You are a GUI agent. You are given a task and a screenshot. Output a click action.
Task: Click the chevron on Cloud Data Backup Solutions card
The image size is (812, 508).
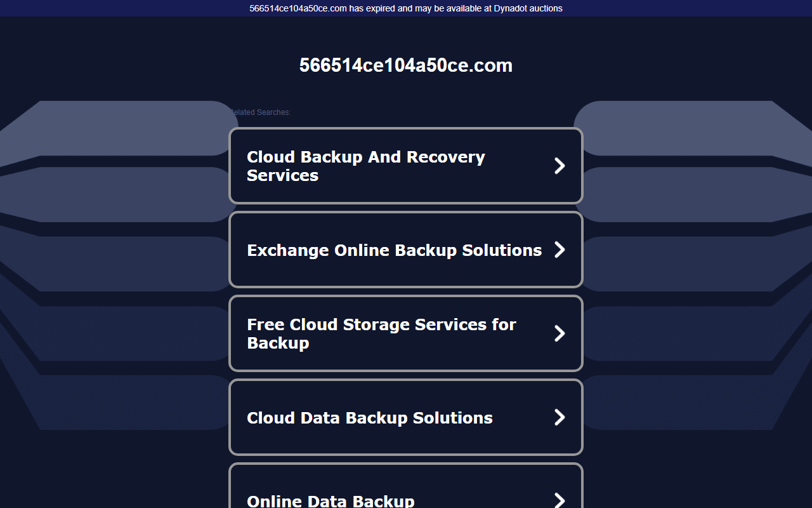point(560,417)
